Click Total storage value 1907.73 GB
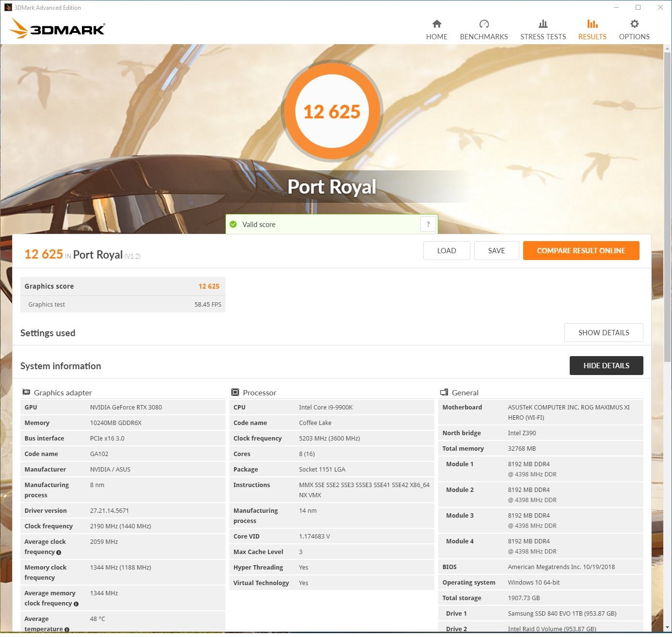The height and width of the screenshot is (637, 672). click(524, 598)
